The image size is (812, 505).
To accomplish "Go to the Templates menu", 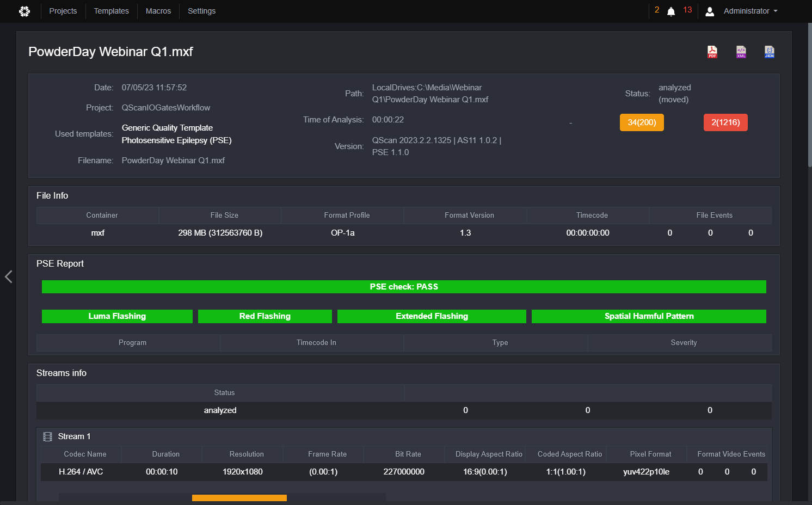I will point(112,11).
